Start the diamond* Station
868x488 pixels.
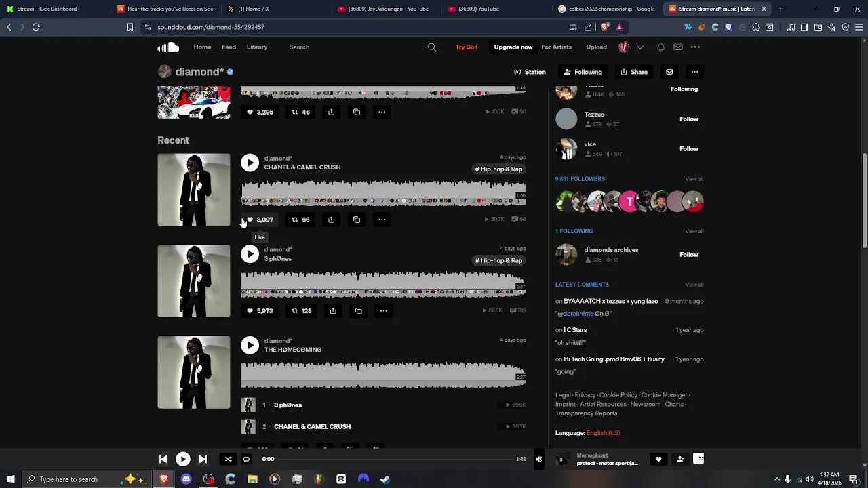(x=530, y=72)
